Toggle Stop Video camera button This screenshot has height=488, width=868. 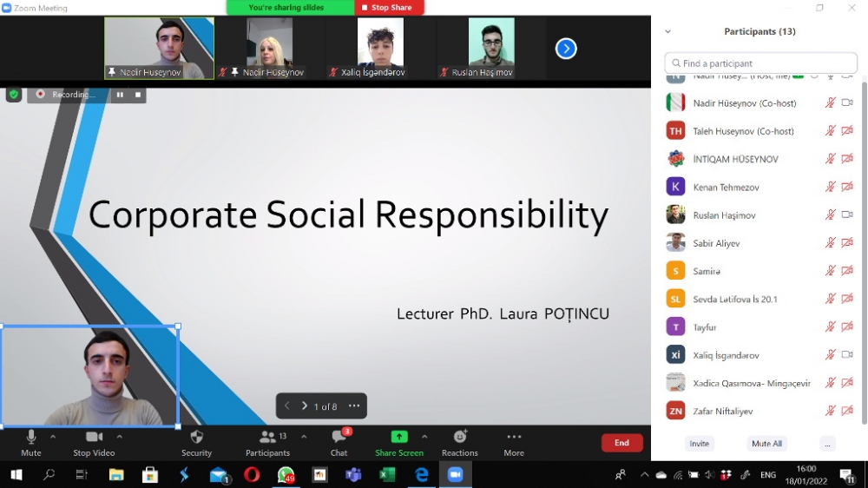coord(94,437)
